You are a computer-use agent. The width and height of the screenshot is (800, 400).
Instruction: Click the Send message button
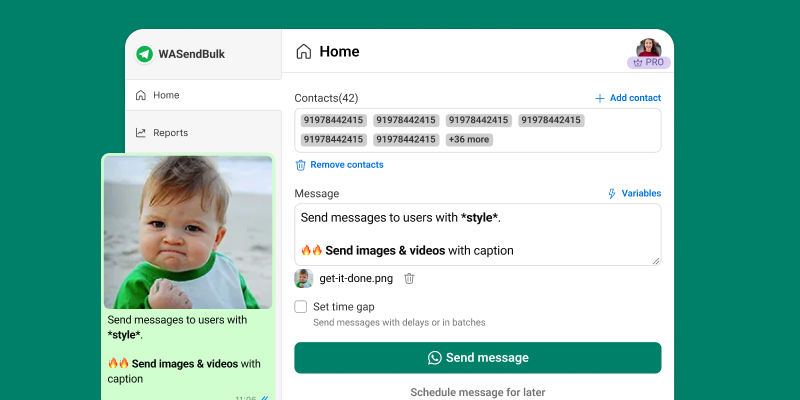coord(478,358)
